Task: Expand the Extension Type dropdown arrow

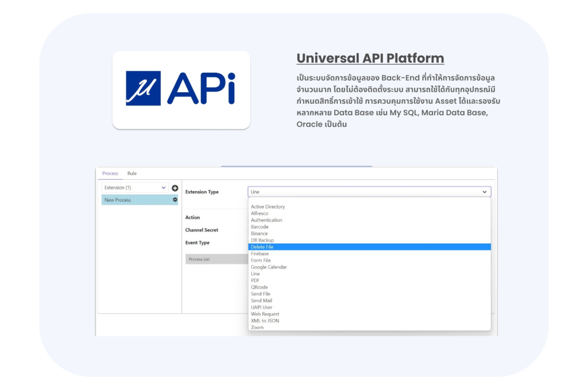Action: point(485,192)
